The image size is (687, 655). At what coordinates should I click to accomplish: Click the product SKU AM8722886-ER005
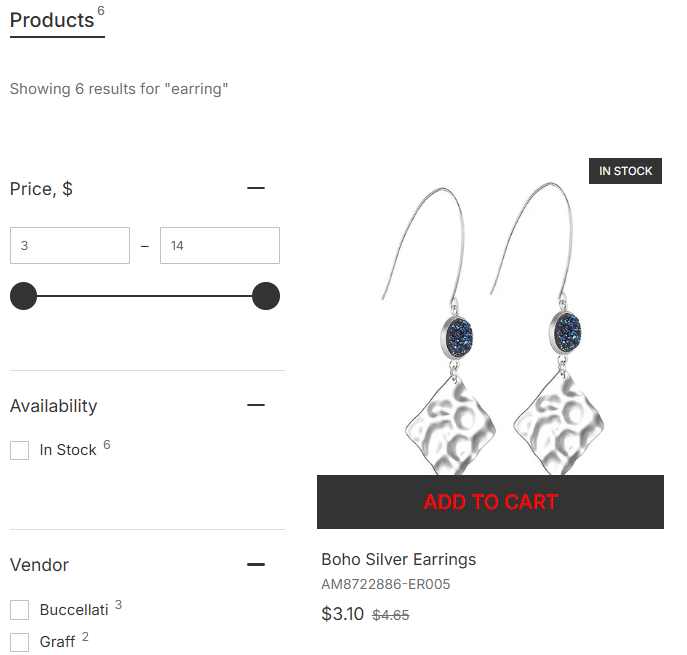(x=385, y=584)
